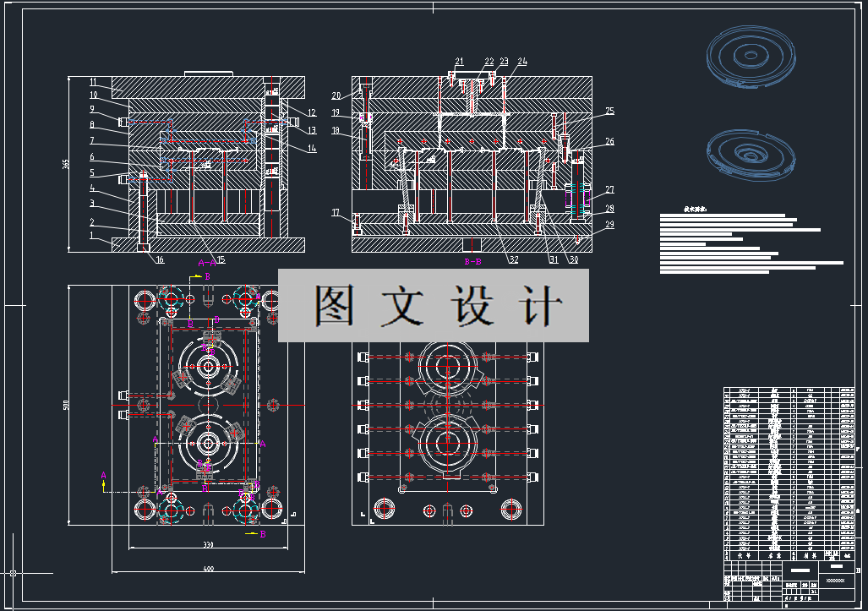The image size is (868, 611).
Task: Select part balloon number 6
Action: coord(92,157)
